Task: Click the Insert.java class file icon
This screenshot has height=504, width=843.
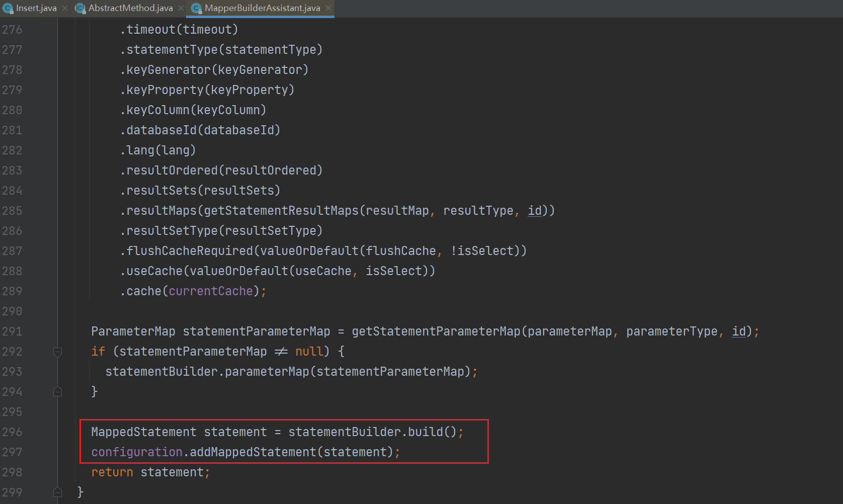Action: click(x=8, y=8)
